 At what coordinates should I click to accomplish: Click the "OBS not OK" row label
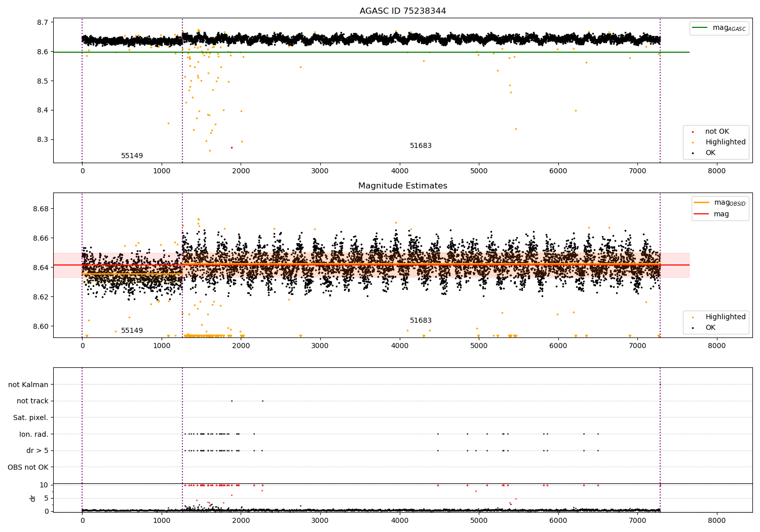click(x=28, y=467)
